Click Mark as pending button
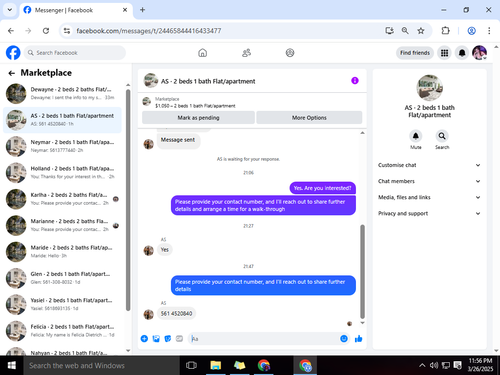Image resolution: width=500 pixels, height=375 pixels. 198,118
